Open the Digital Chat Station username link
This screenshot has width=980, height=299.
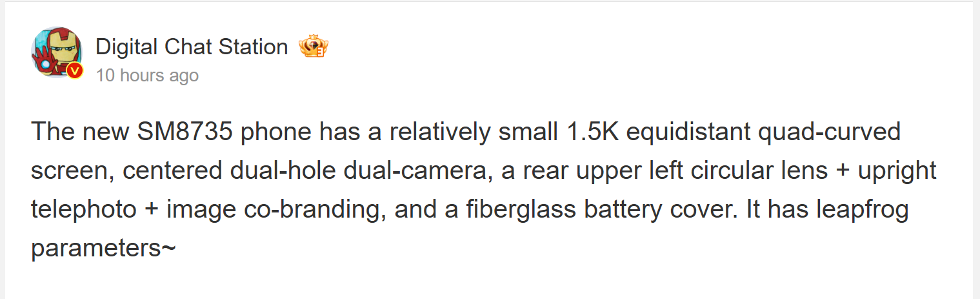tap(192, 47)
